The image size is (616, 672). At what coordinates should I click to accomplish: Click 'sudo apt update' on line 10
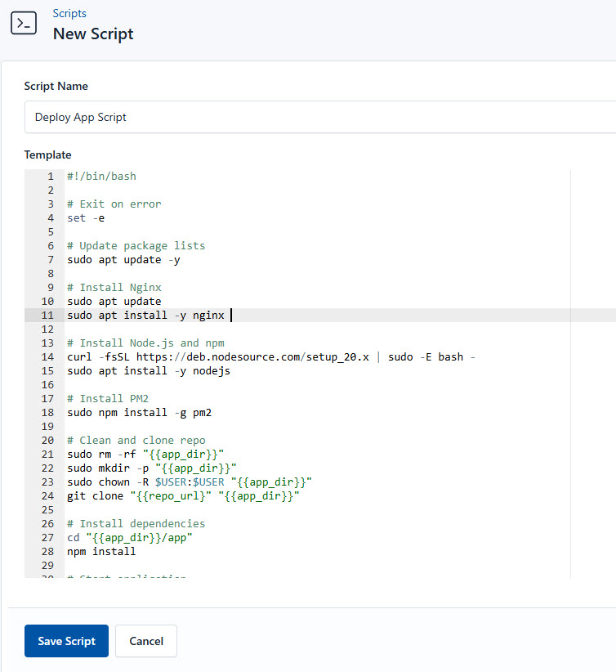point(114,302)
